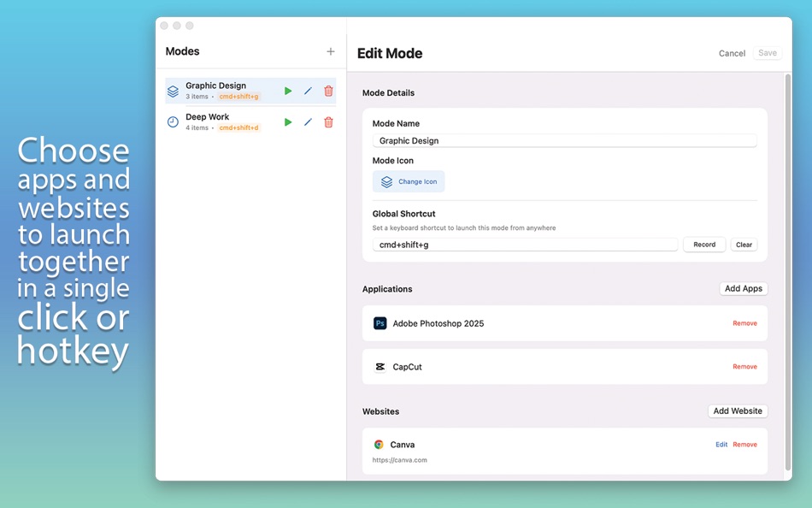The height and width of the screenshot is (508, 812).
Task: Delete the Graphic Design mode trash icon
Action: tap(328, 92)
